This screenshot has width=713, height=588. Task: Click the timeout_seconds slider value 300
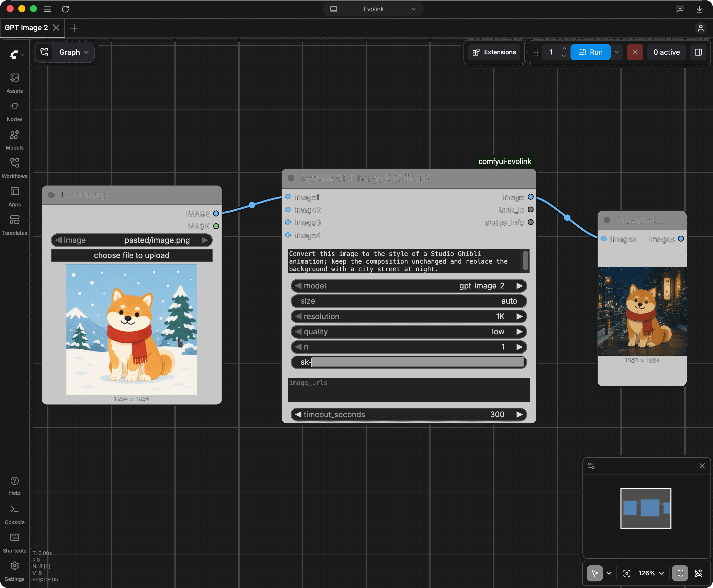click(x=409, y=415)
